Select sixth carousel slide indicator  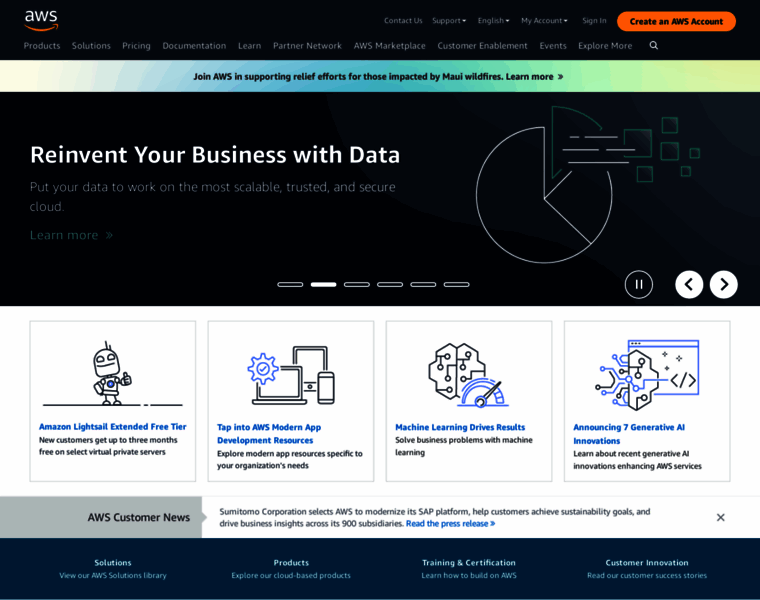tap(457, 284)
